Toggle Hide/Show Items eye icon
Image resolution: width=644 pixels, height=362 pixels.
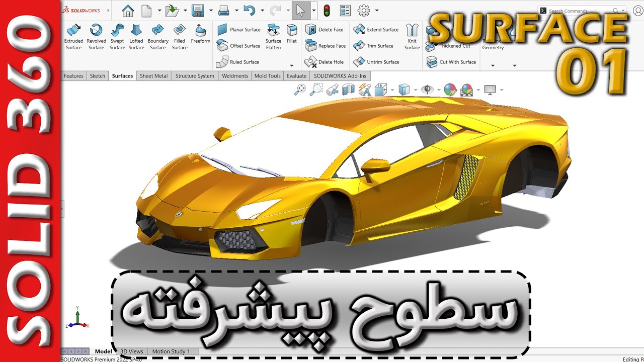click(427, 90)
